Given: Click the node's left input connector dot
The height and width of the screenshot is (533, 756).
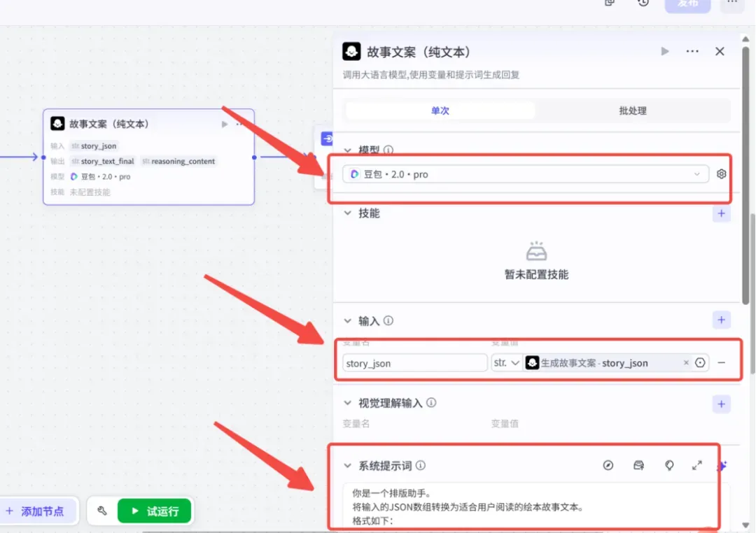Looking at the screenshot, I should (x=43, y=157).
